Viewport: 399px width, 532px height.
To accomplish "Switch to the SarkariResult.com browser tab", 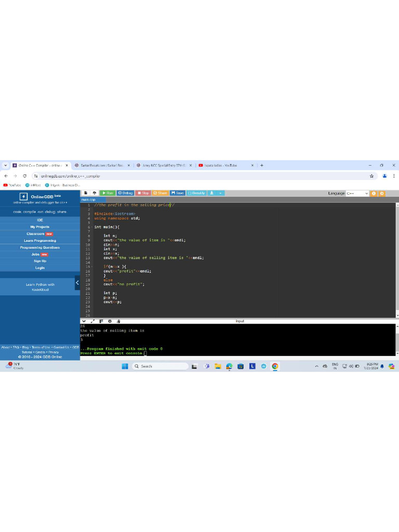I will point(102,165).
